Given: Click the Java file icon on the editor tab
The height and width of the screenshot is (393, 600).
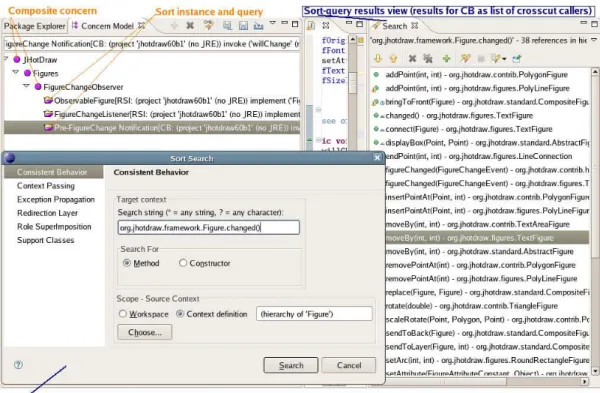Looking at the screenshot, I should point(311,26).
